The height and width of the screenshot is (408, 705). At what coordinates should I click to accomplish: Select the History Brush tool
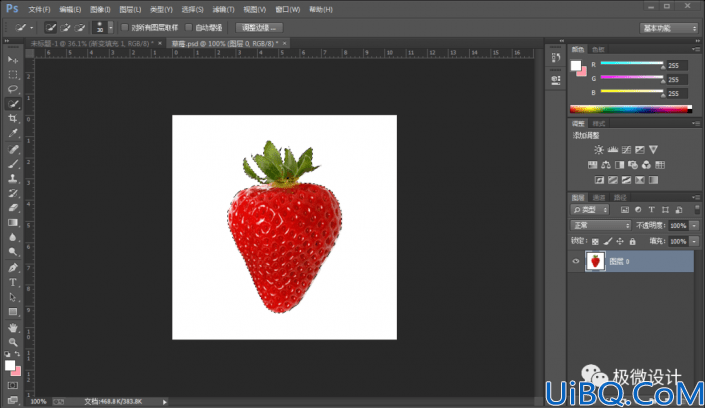[x=13, y=193]
